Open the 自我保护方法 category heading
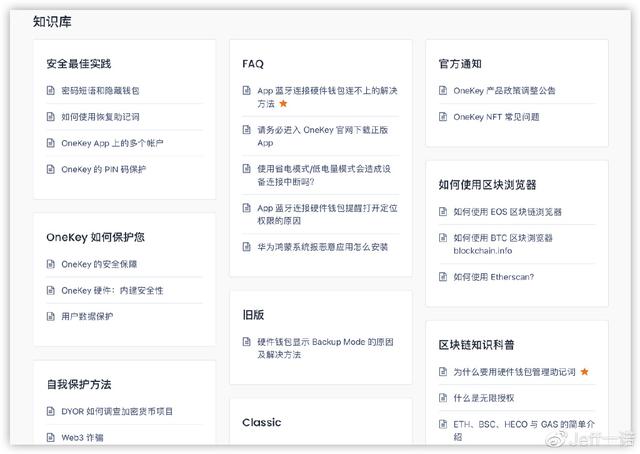640x454 pixels. [x=78, y=384]
